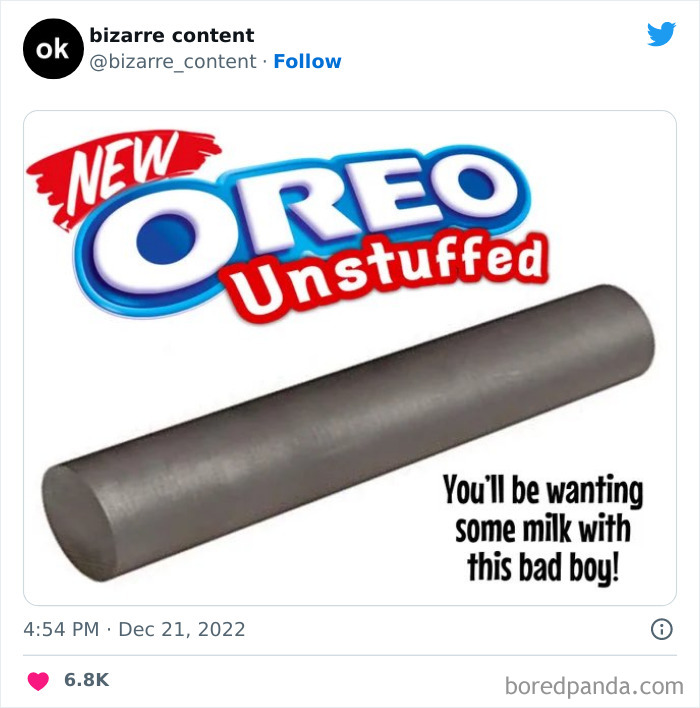Click the boredpanda.com watermark
700x708 pixels.
coord(594,687)
